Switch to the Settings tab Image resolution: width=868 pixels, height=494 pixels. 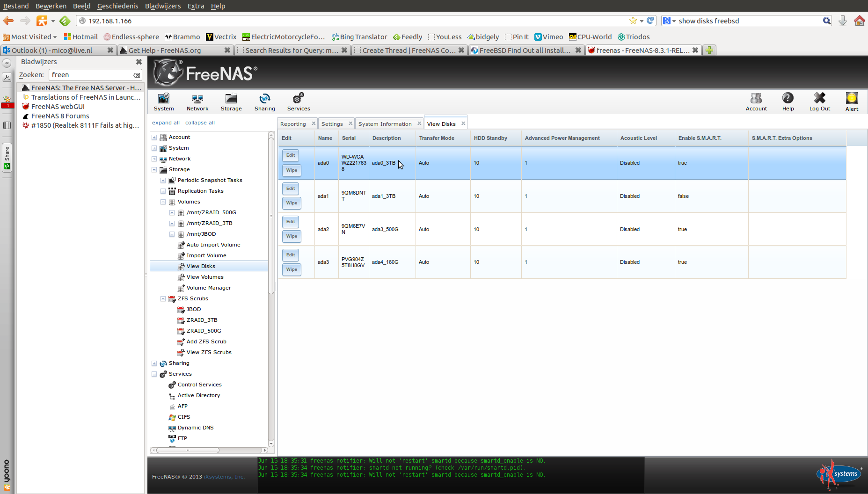click(332, 124)
